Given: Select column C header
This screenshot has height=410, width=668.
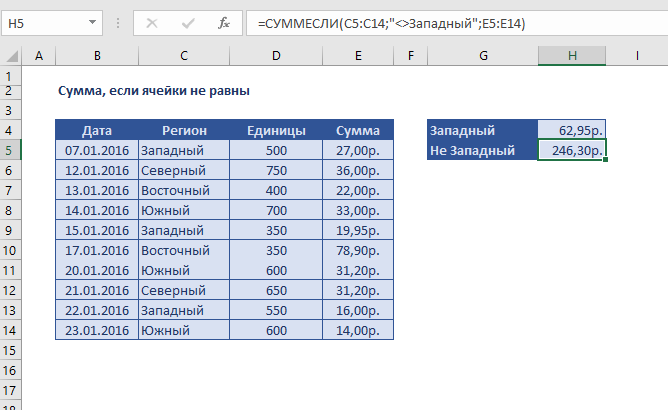Looking at the screenshot, I should point(184,56).
